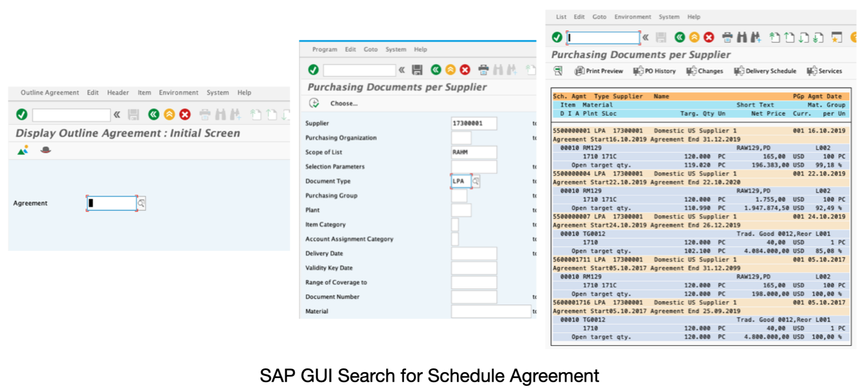Click PO History button
The image size is (868, 390).
tap(655, 71)
